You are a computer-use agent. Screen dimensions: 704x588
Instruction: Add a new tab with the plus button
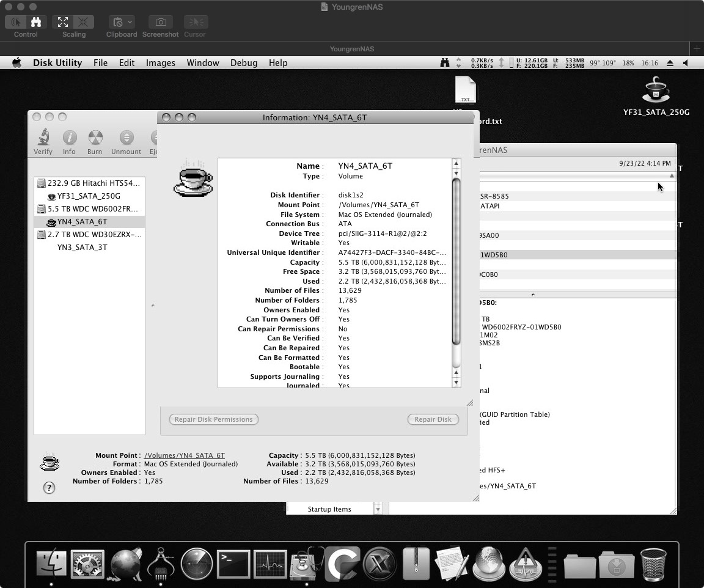pyautogui.click(x=697, y=48)
